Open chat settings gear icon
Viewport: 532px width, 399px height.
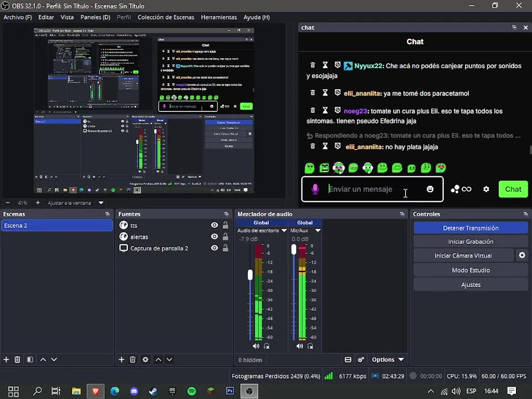[x=486, y=189]
